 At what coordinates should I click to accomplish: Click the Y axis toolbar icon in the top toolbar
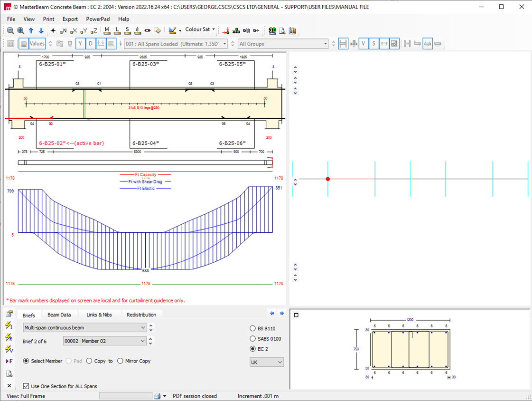[84, 30]
